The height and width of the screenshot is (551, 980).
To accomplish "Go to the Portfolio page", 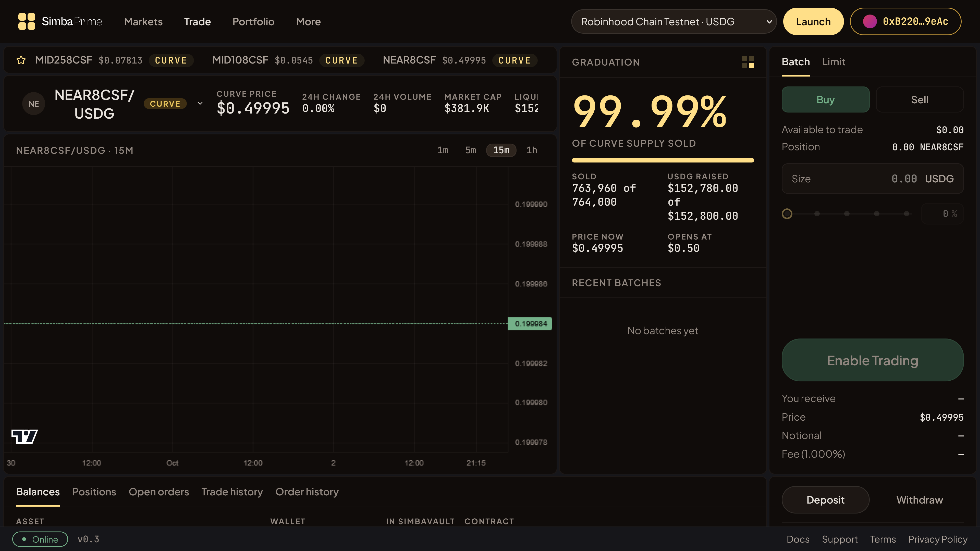I will coord(253,22).
